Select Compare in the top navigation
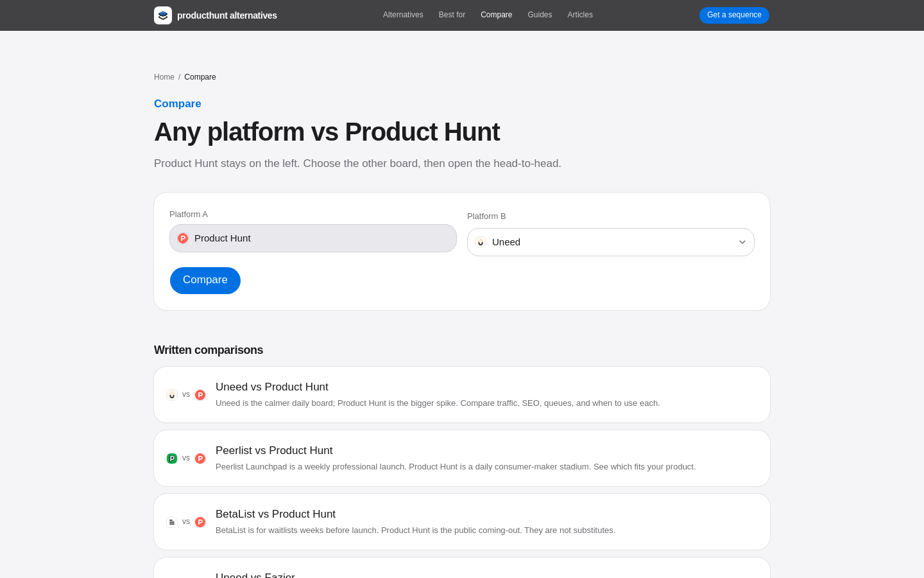Image resolution: width=924 pixels, height=578 pixels. 497,15
